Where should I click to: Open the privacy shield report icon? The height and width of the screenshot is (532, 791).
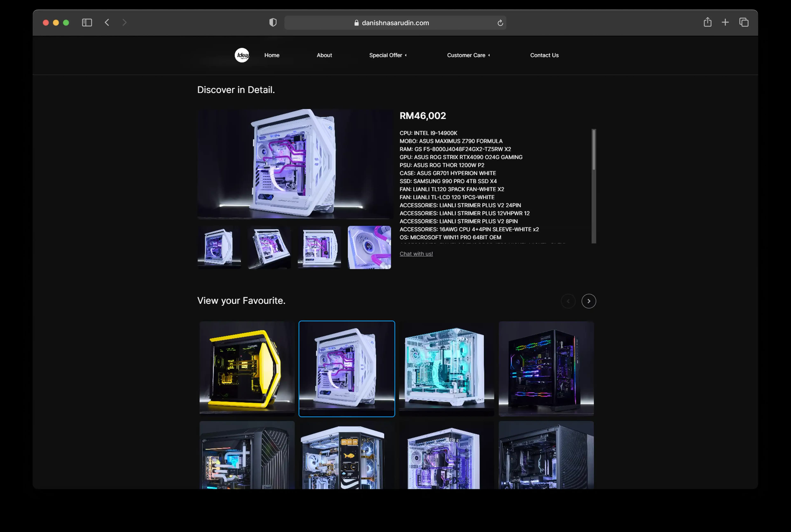[x=273, y=22]
